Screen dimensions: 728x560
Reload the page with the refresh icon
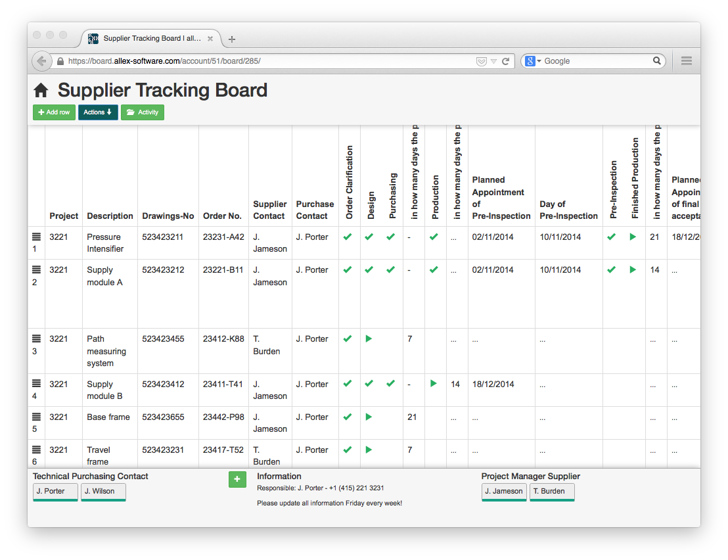pos(506,61)
